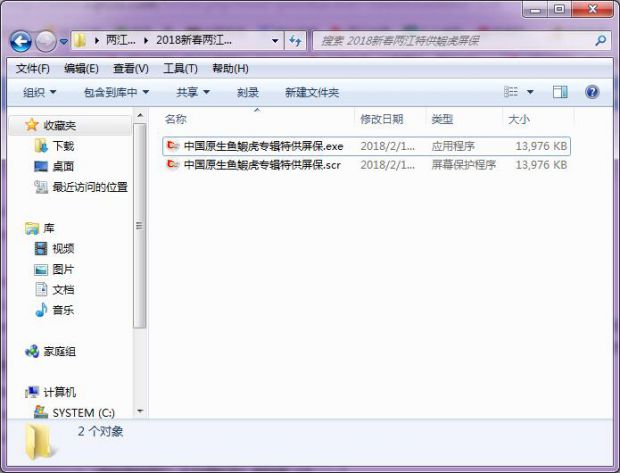Open the 下载 folder in favorites
This screenshot has width=620, height=473.
(62, 146)
